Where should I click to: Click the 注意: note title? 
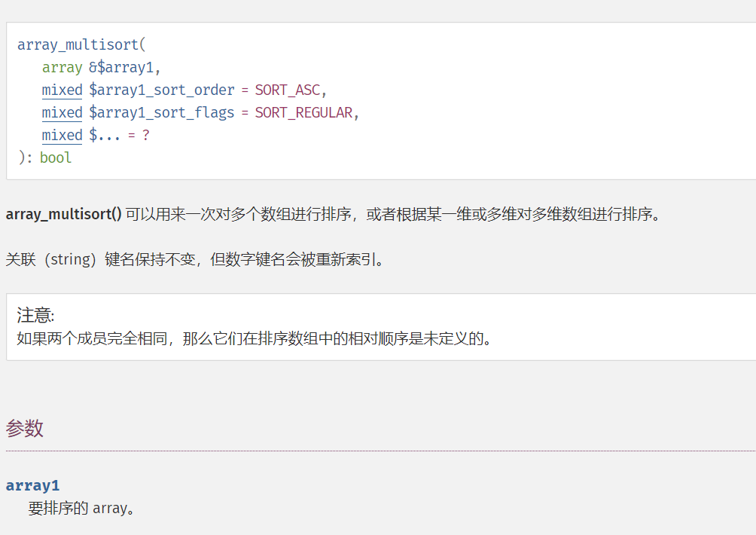pos(35,316)
